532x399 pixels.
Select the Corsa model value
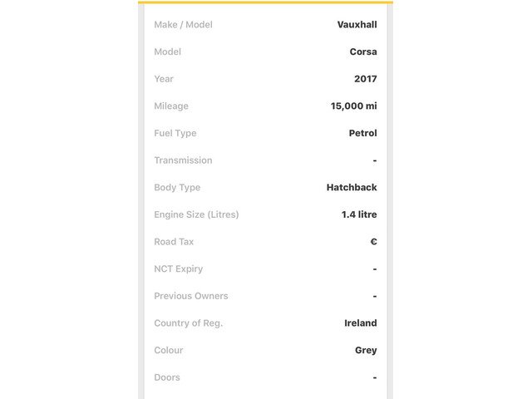pos(363,52)
